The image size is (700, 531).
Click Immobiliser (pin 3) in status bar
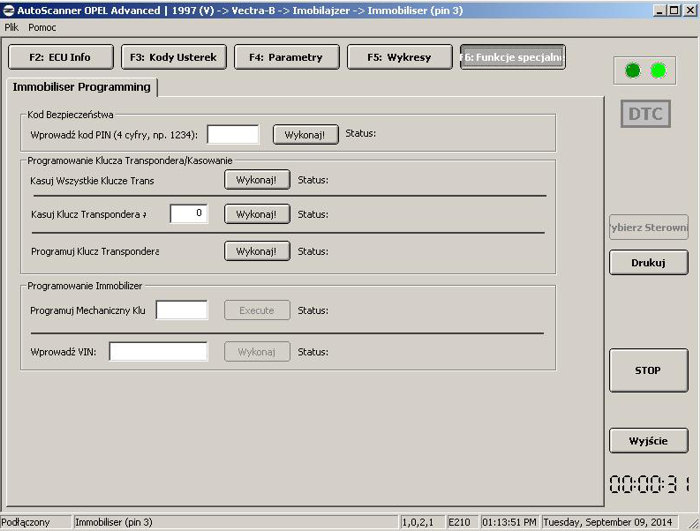235,522
